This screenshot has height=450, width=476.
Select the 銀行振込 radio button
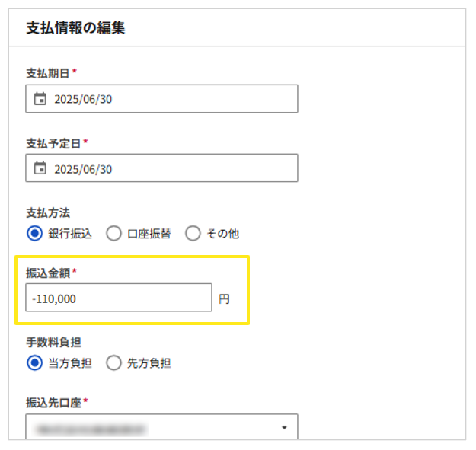click(34, 234)
